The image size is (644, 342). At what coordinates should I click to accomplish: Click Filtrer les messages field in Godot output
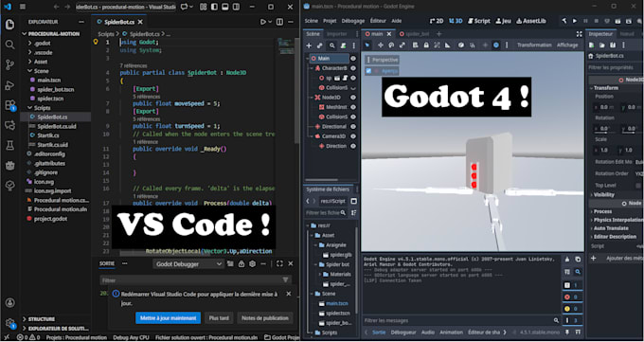point(462,320)
